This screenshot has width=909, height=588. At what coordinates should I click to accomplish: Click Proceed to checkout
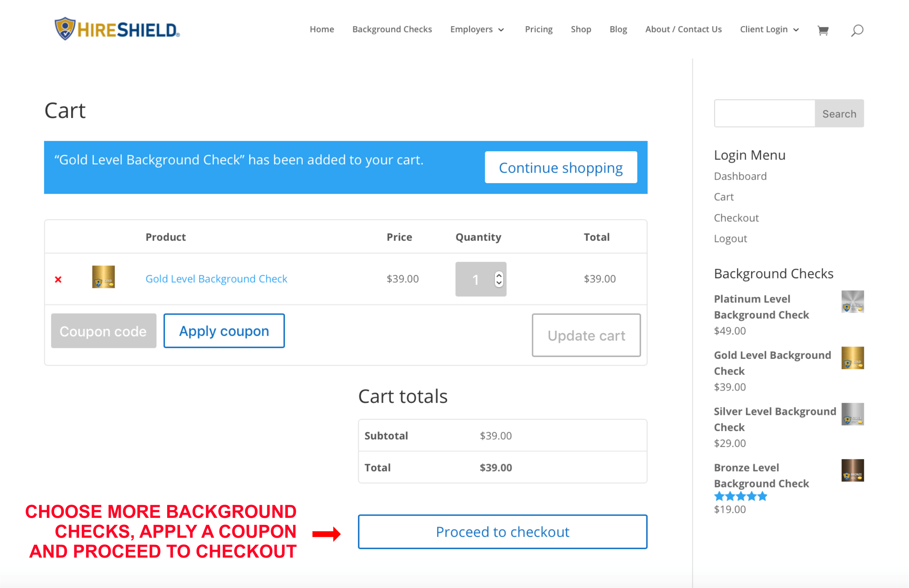(x=503, y=532)
